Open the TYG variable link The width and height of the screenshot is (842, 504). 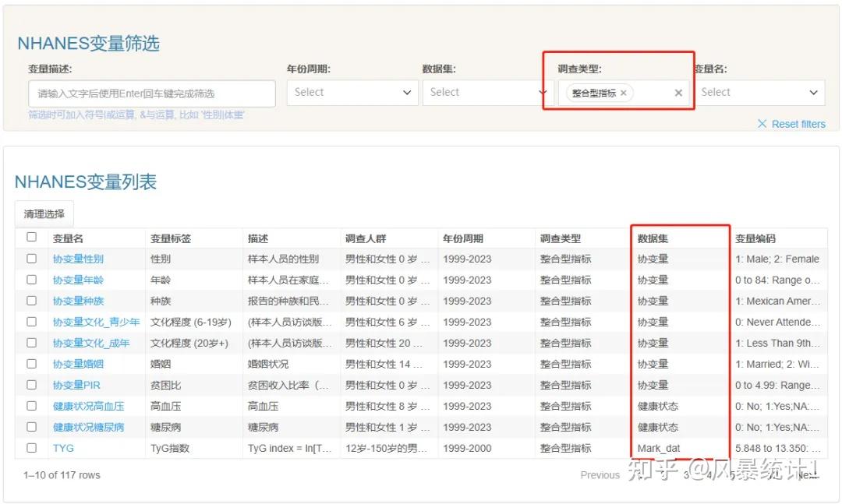click(x=62, y=448)
